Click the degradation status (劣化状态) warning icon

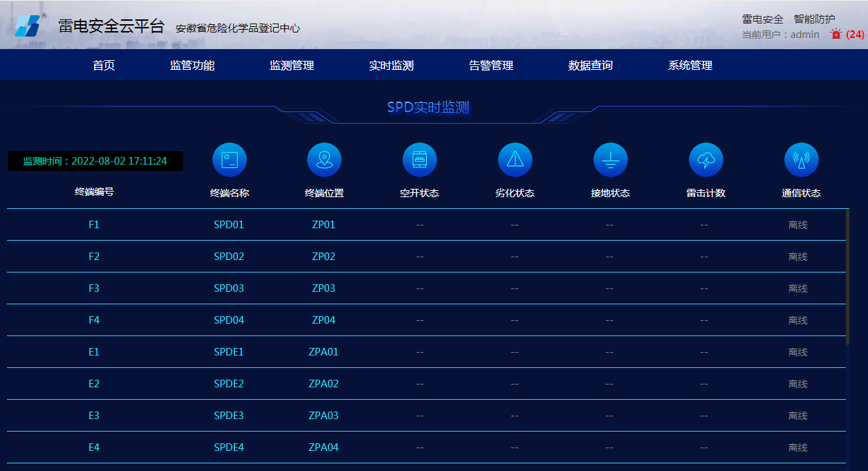[x=515, y=160]
